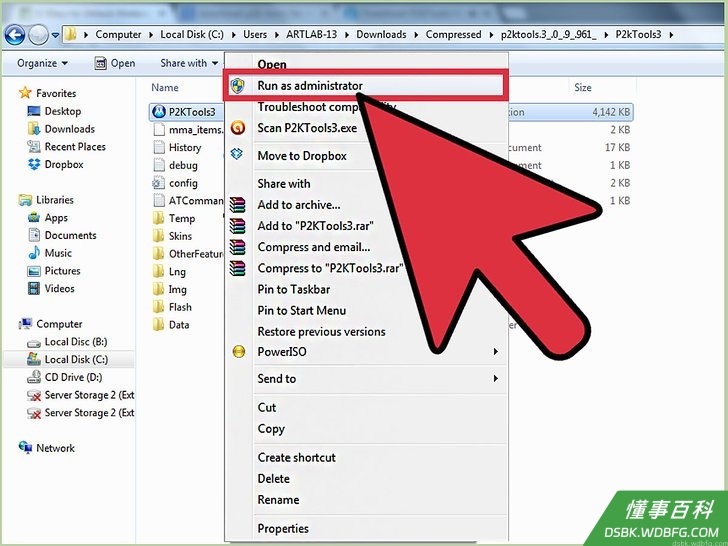Image resolution: width=728 pixels, height=546 pixels.
Task: Open the Organize toolbar dropdown
Action: [x=42, y=63]
